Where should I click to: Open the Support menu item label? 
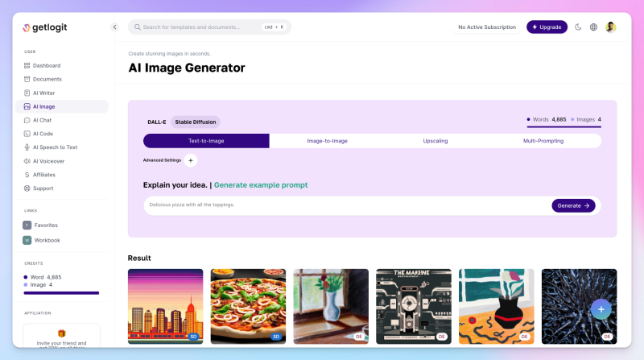point(43,188)
